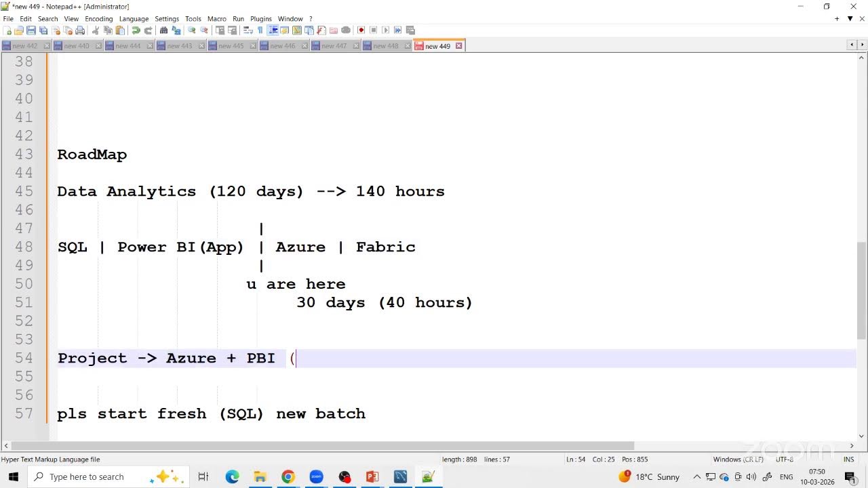This screenshot has height=488, width=868.
Task: Cut selection with the scissors icon
Action: (96, 30)
